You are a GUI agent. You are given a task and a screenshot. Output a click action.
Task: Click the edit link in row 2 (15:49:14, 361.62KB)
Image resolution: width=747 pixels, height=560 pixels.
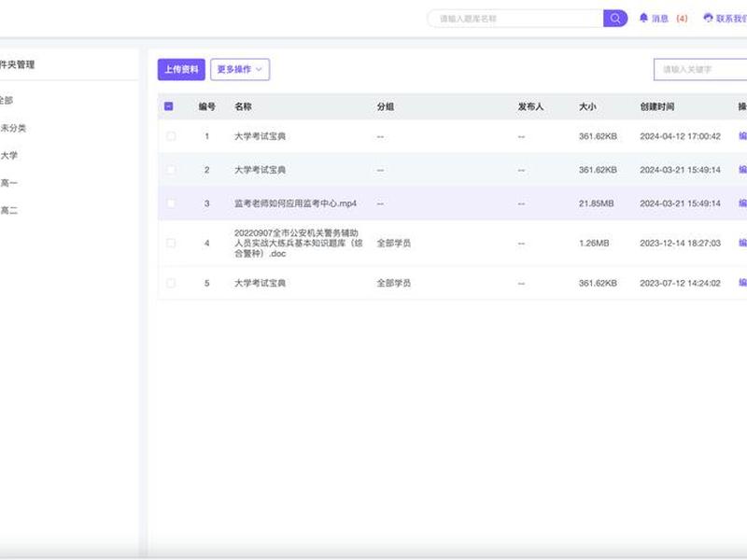(742, 170)
